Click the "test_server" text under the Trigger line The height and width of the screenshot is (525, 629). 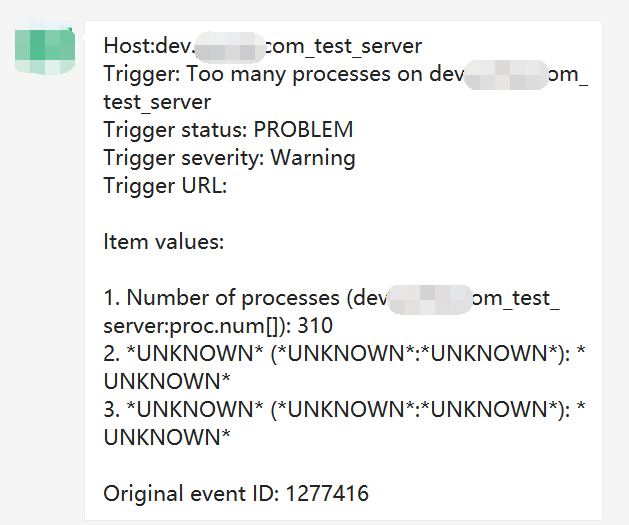(157, 102)
